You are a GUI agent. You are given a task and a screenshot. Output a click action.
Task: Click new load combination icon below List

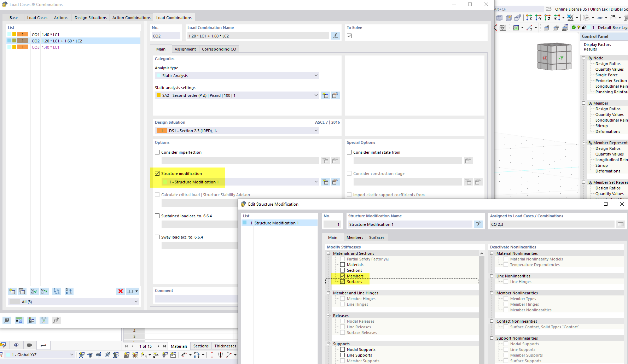(x=12, y=291)
